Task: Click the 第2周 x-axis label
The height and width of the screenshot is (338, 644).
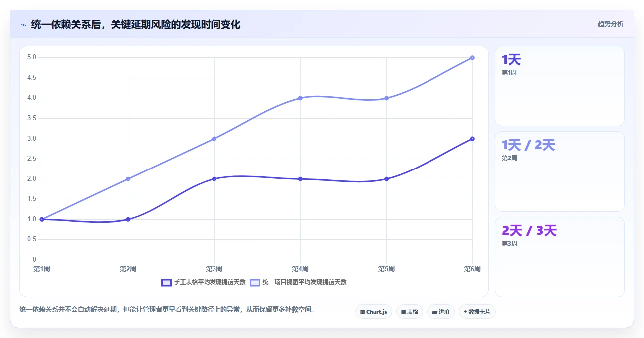Action: 128,269
